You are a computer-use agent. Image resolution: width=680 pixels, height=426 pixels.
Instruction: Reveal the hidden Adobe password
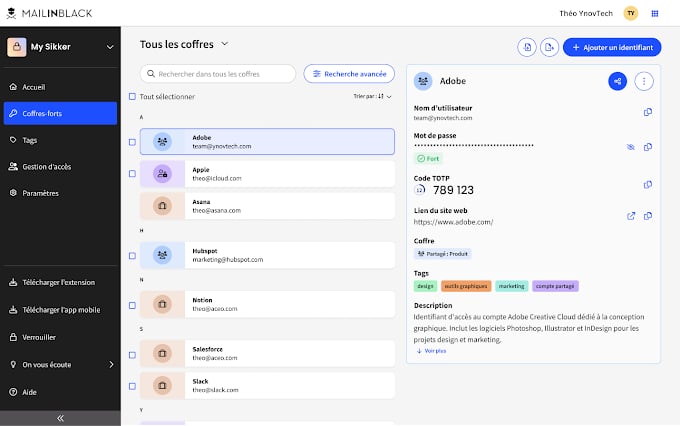coord(631,147)
